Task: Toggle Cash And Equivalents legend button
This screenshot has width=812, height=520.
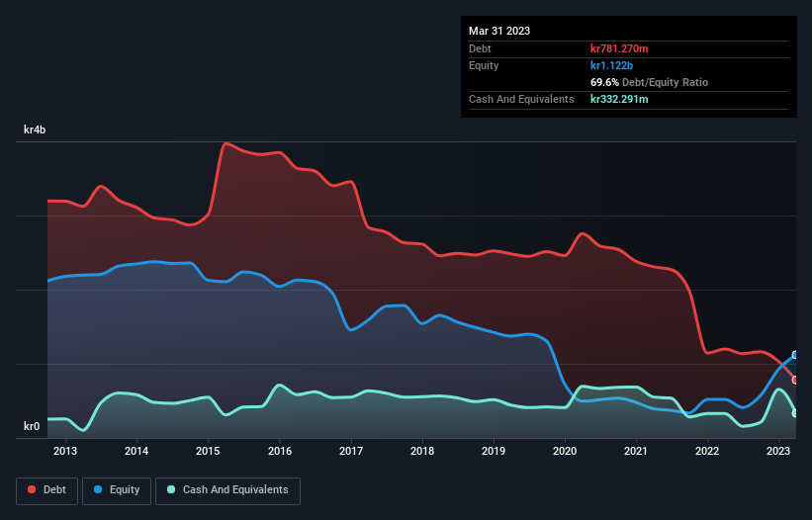Action: (227, 490)
